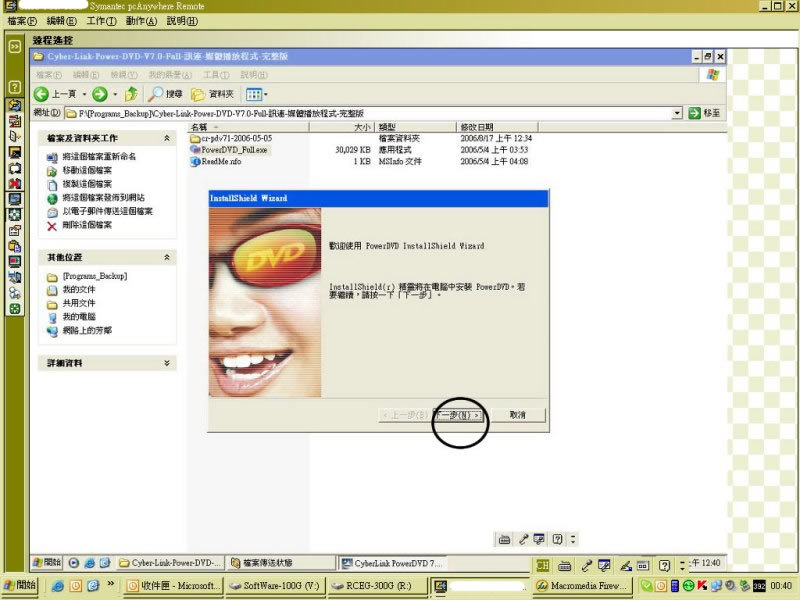Viewport: 800px width, 600px height.
Task: Sort by the 修改日期 column header
Action: (x=497, y=127)
